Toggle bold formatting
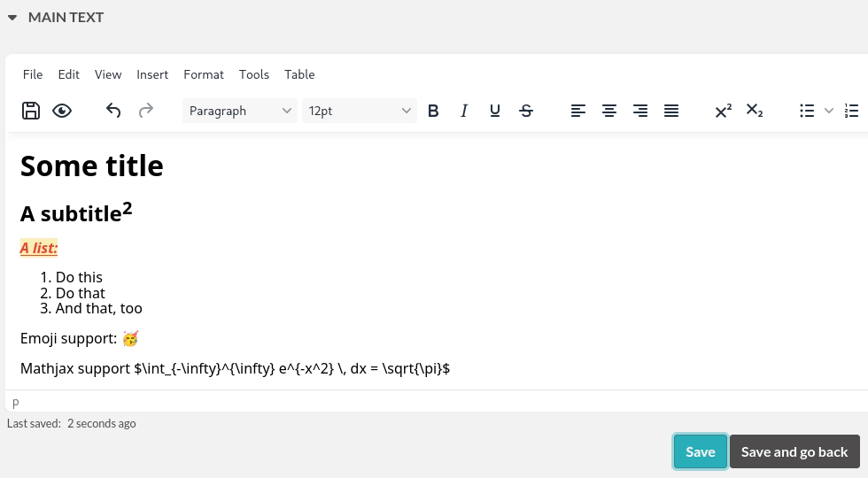This screenshot has height=478, width=868. 433,111
